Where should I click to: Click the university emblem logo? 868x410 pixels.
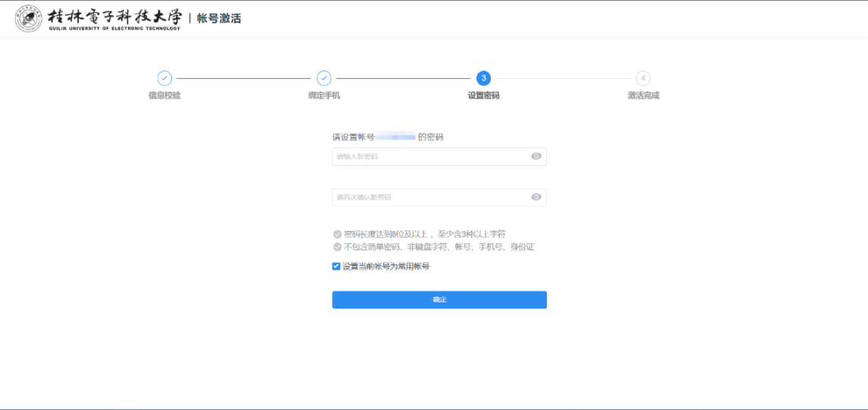(29, 19)
